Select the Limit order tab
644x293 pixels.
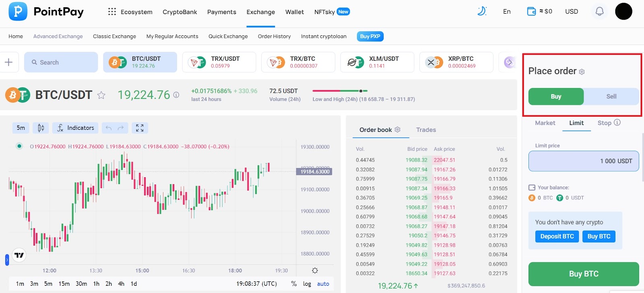coord(576,123)
